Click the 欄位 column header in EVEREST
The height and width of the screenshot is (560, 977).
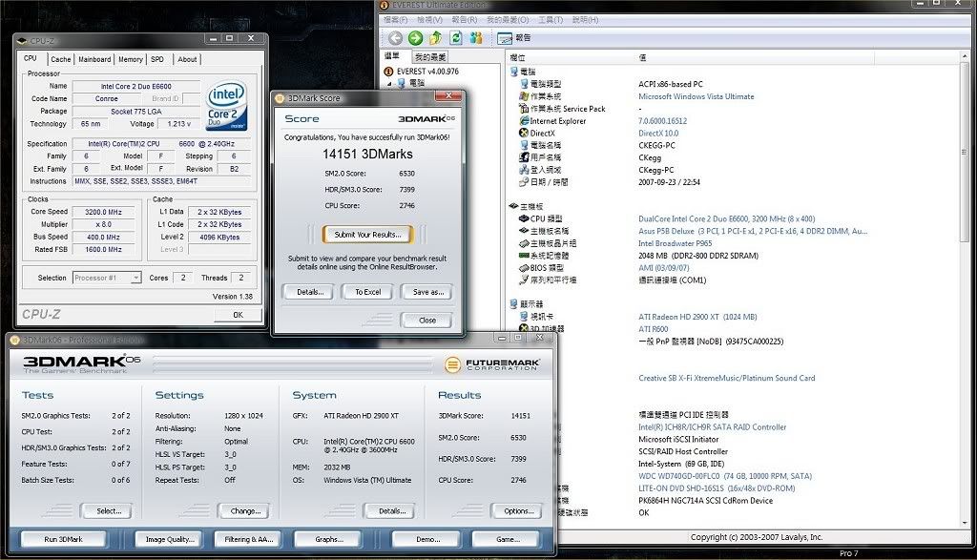point(517,57)
